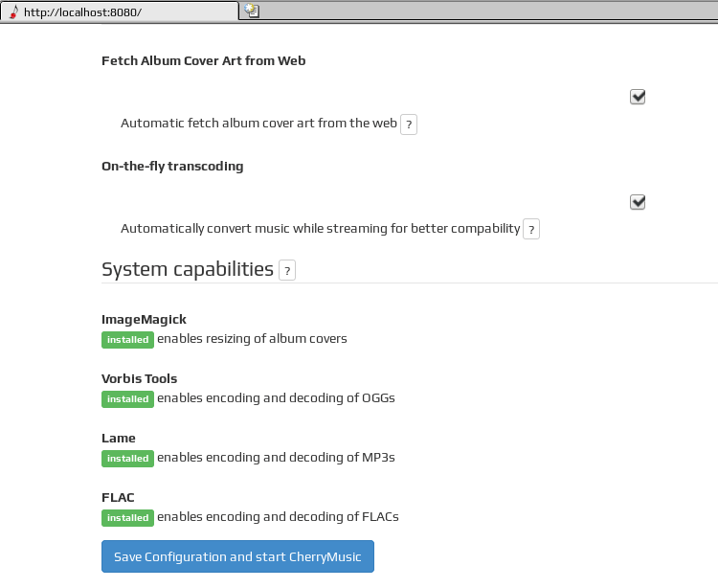Click the 'Vorbis Tools' label

coord(139,378)
